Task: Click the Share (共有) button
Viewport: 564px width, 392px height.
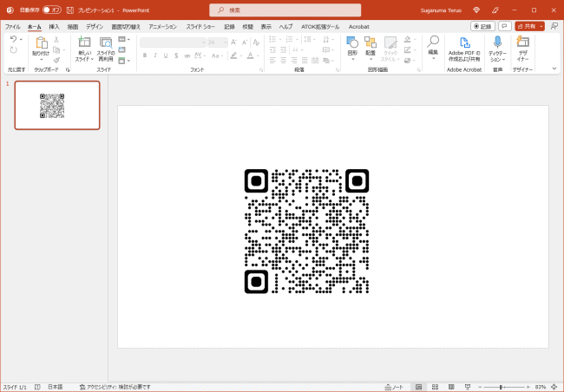Action: click(527, 26)
